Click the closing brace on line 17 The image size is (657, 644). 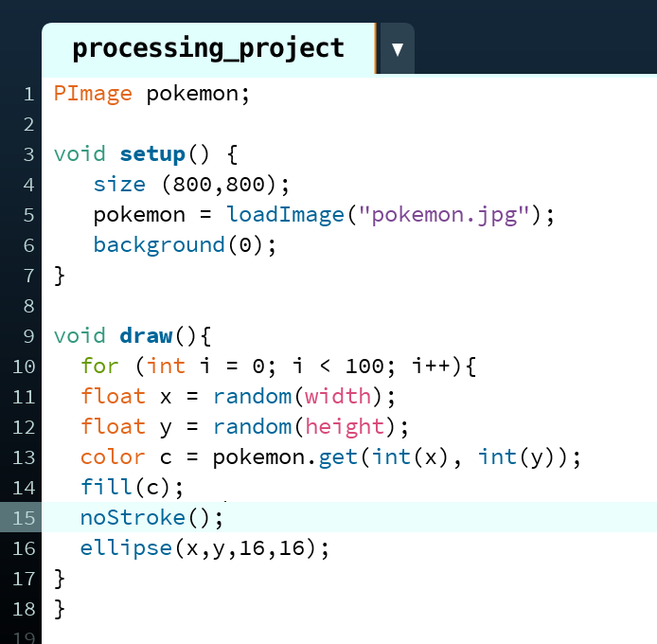pos(60,579)
